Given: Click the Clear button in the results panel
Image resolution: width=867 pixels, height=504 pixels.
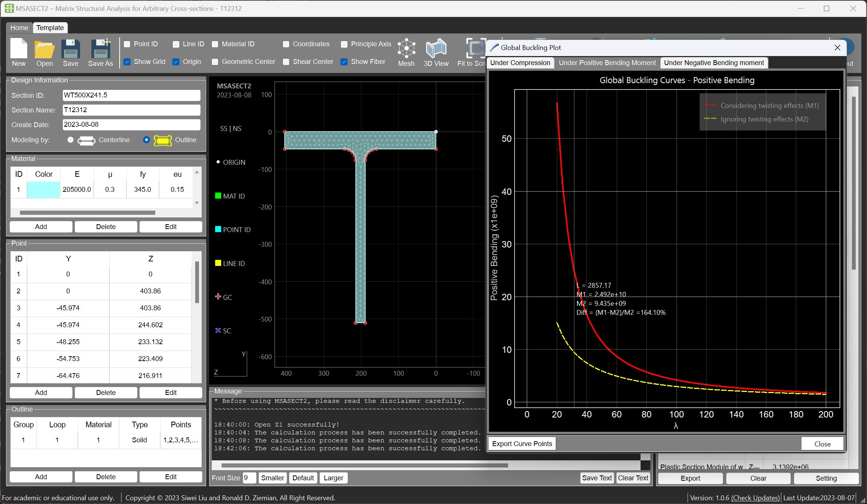Looking at the screenshot, I should (758, 478).
